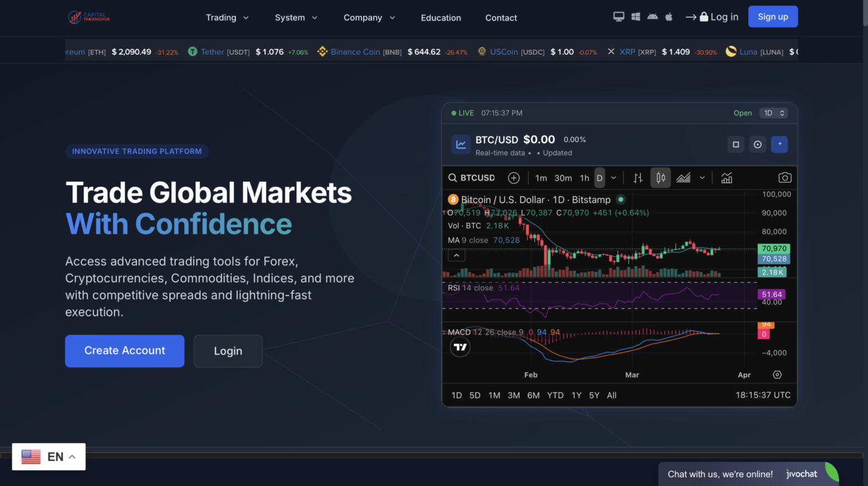Open the symbol search magnifier on the chart
This screenshot has width=868, height=486.
coord(452,178)
